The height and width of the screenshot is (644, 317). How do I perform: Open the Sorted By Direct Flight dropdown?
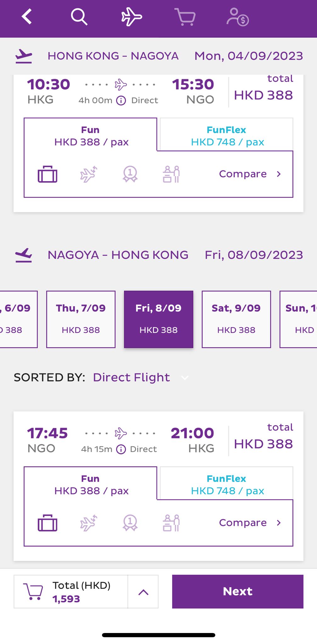pyautogui.click(x=139, y=377)
